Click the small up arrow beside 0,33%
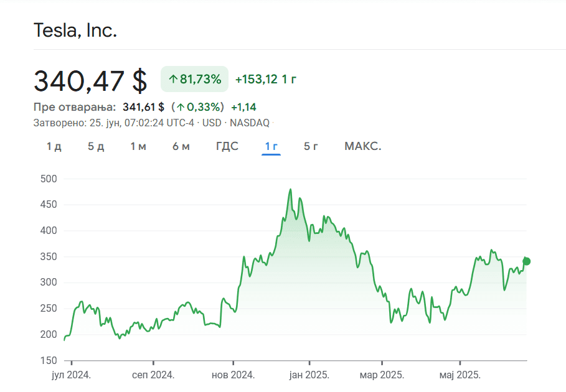 (x=180, y=107)
